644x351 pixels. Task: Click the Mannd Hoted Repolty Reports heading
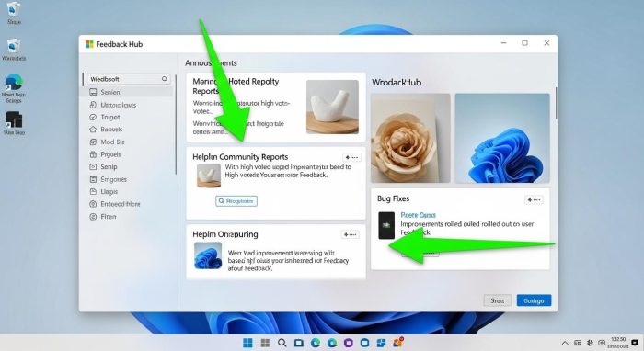236,86
